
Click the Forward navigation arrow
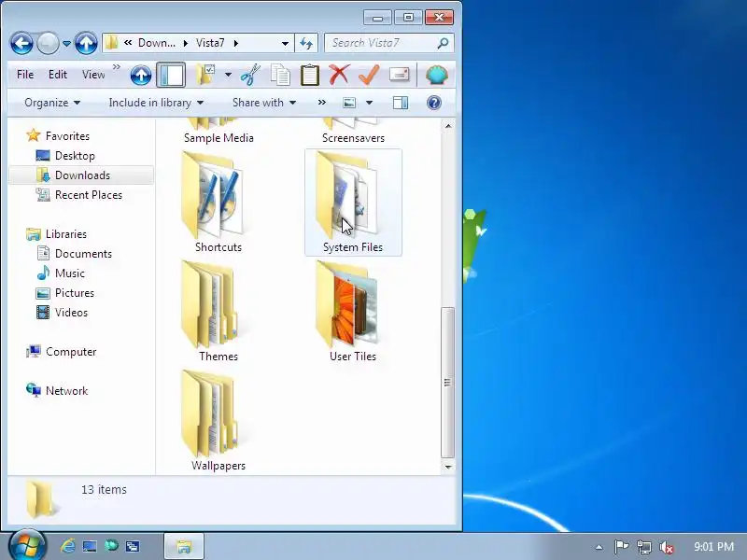(48, 43)
